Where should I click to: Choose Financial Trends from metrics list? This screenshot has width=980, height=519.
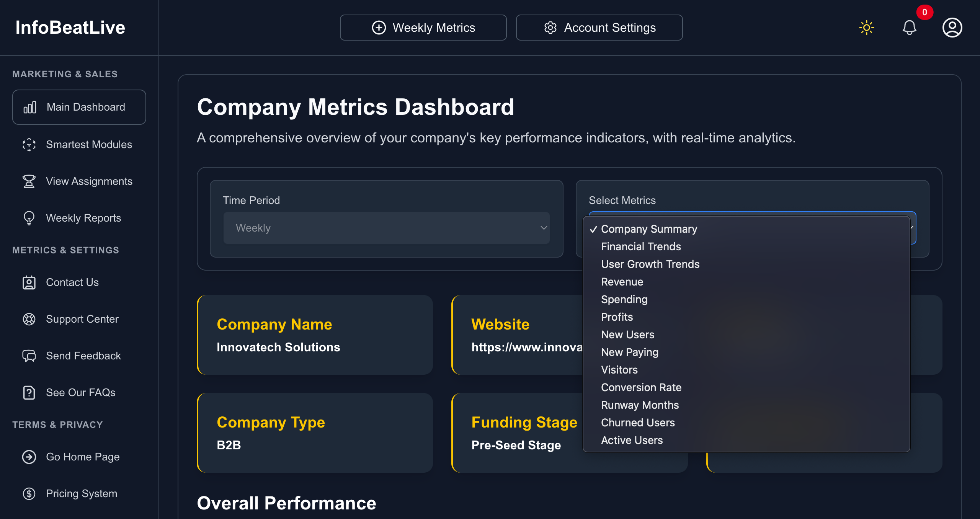[641, 246]
